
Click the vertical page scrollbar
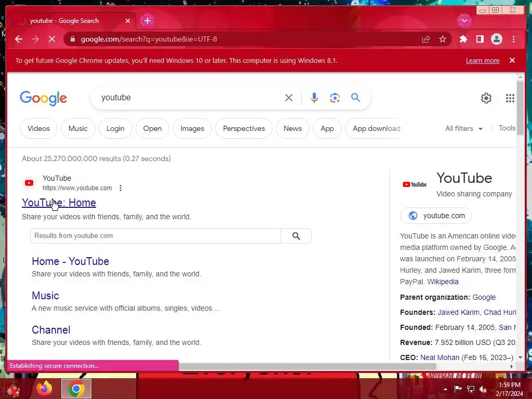tap(520, 108)
